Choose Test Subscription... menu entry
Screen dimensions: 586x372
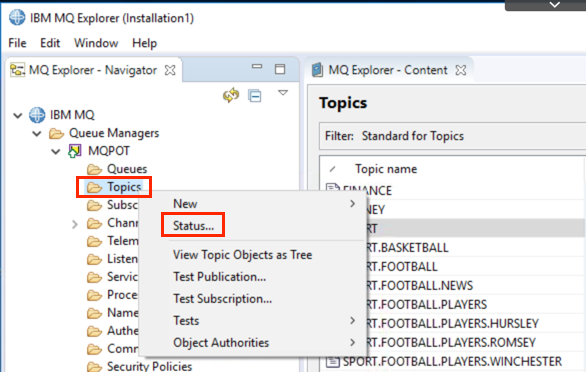click(252, 299)
